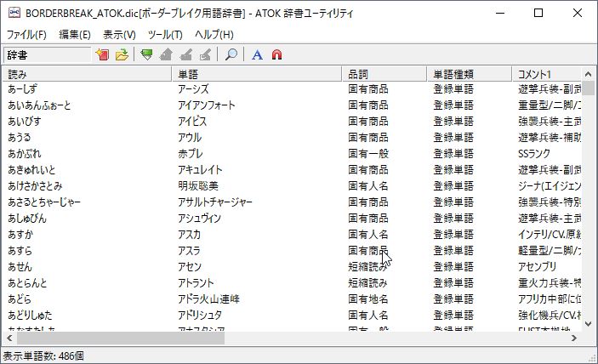Image resolution: width=598 pixels, height=364 pixels.
Task: Click the vertical scrollbar thumb
Action: [588, 88]
